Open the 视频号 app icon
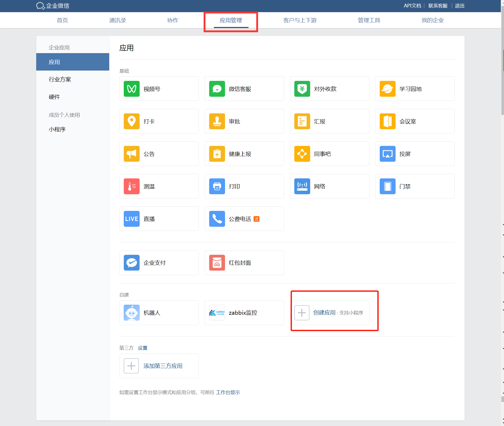 [132, 89]
